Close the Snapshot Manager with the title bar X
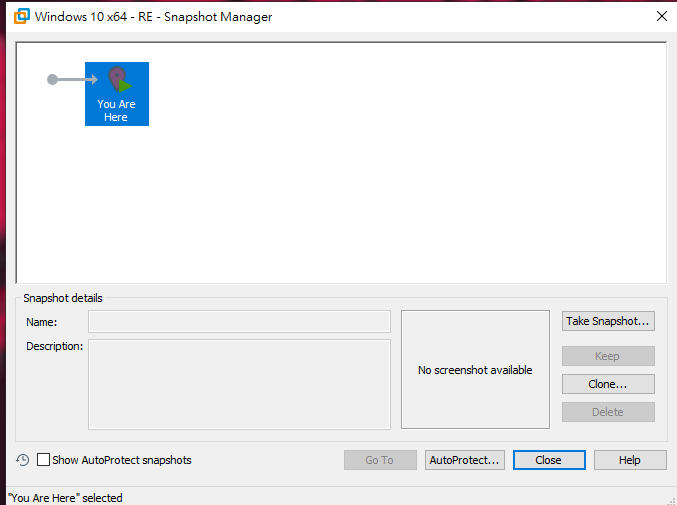Image resolution: width=677 pixels, height=505 pixels. click(661, 16)
